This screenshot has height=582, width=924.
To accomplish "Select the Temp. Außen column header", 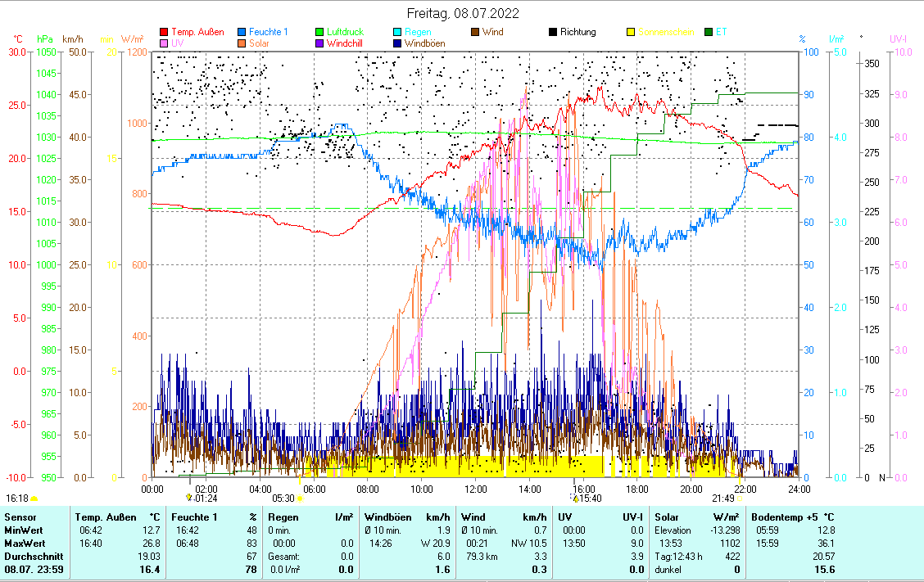I will click(x=106, y=517).
